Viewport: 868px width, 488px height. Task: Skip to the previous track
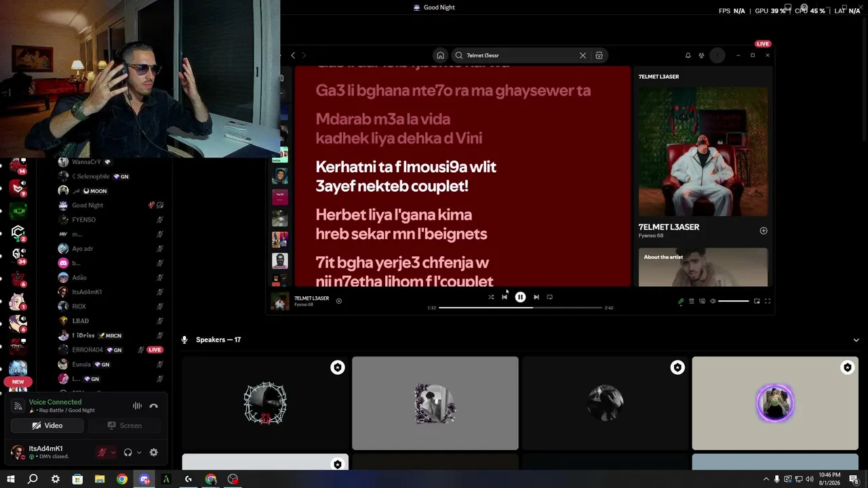[x=505, y=297]
